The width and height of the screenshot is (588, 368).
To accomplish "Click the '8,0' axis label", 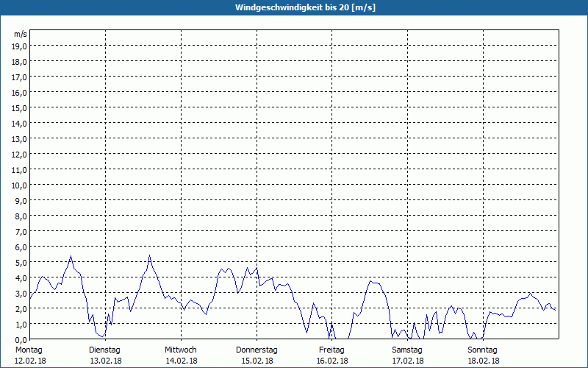I will click(21, 216).
